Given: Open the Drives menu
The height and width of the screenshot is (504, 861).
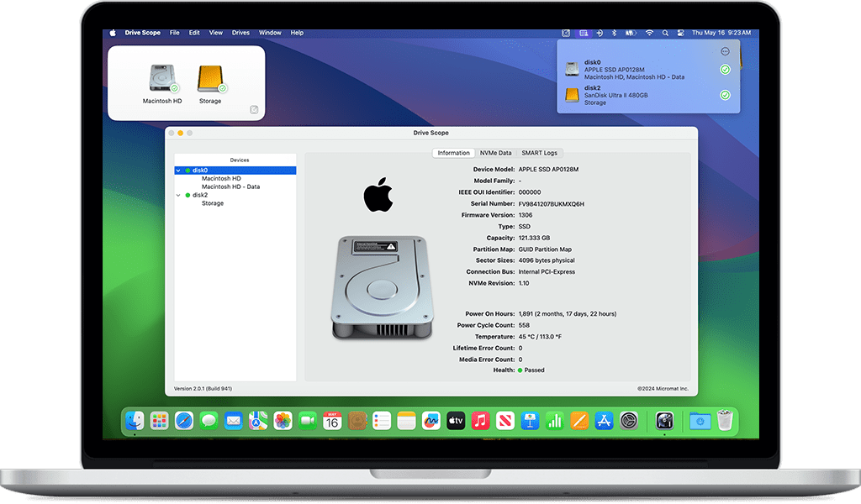Looking at the screenshot, I should (x=240, y=33).
